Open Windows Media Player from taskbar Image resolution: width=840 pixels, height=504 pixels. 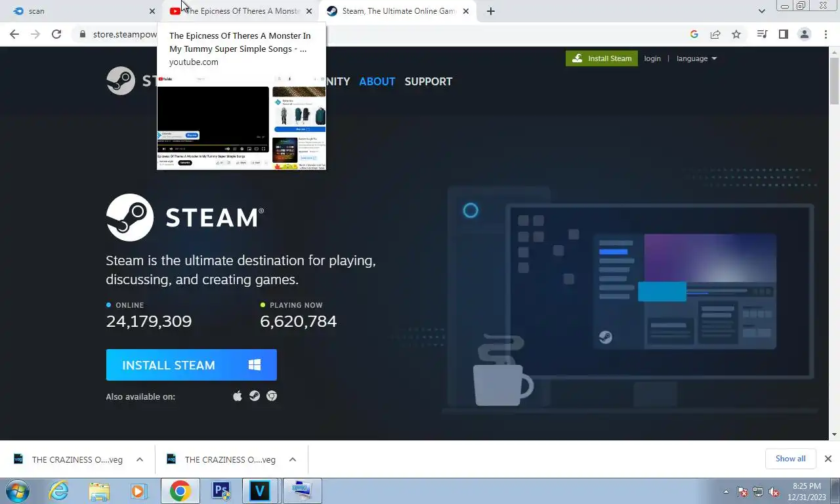[x=138, y=491]
